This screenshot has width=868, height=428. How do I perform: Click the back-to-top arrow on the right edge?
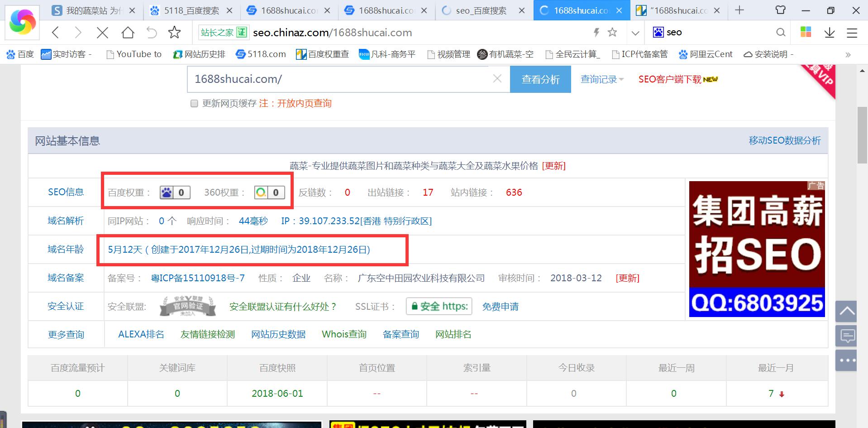846,312
